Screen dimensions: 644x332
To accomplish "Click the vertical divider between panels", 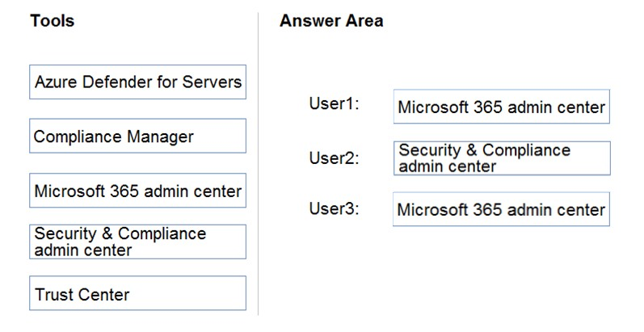I will (x=259, y=164).
